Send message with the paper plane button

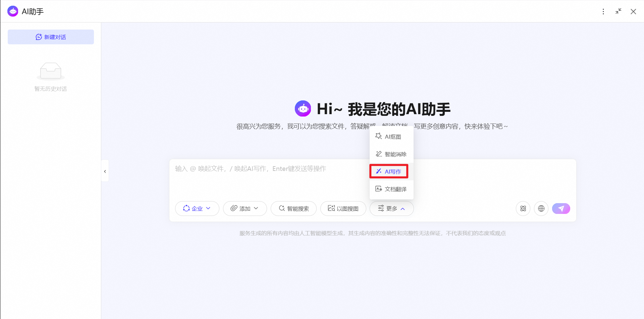pos(561,209)
